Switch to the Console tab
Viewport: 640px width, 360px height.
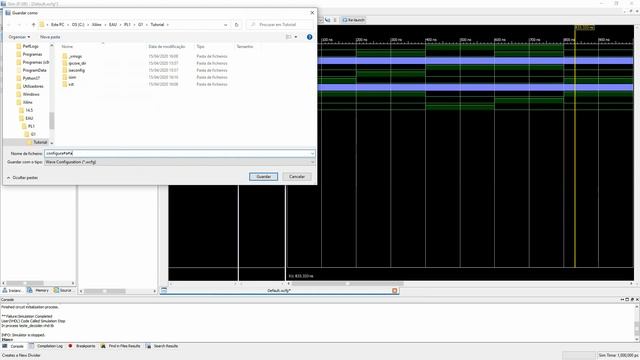click(13, 346)
